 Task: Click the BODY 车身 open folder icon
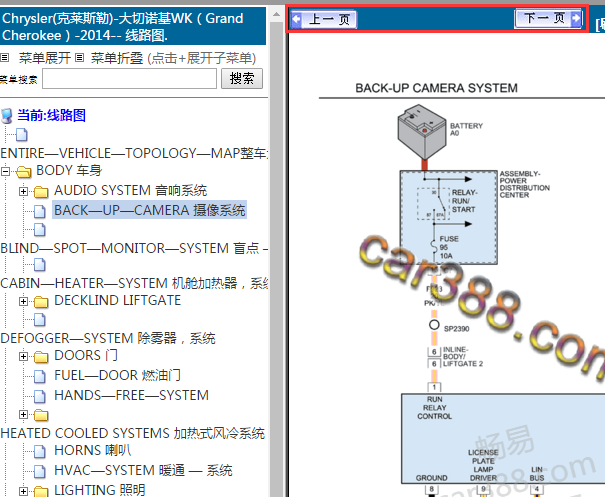24,171
